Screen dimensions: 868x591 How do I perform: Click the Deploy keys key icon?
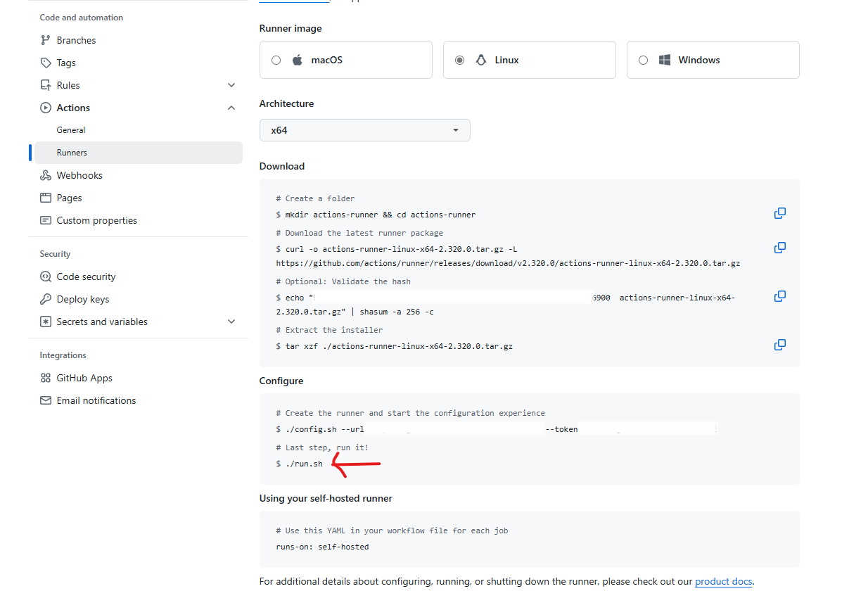pos(46,299)
